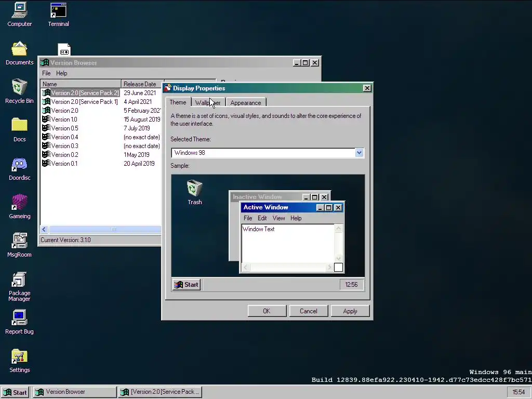
Task: Select icon beside Version 1.0 row
Action: tap(46, 119)
